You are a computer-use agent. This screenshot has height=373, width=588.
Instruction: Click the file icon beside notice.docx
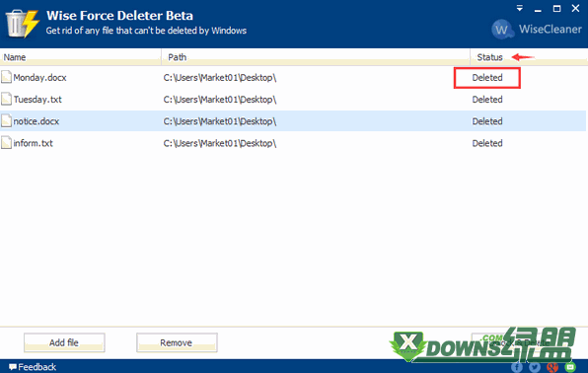[x=6, y=120]
